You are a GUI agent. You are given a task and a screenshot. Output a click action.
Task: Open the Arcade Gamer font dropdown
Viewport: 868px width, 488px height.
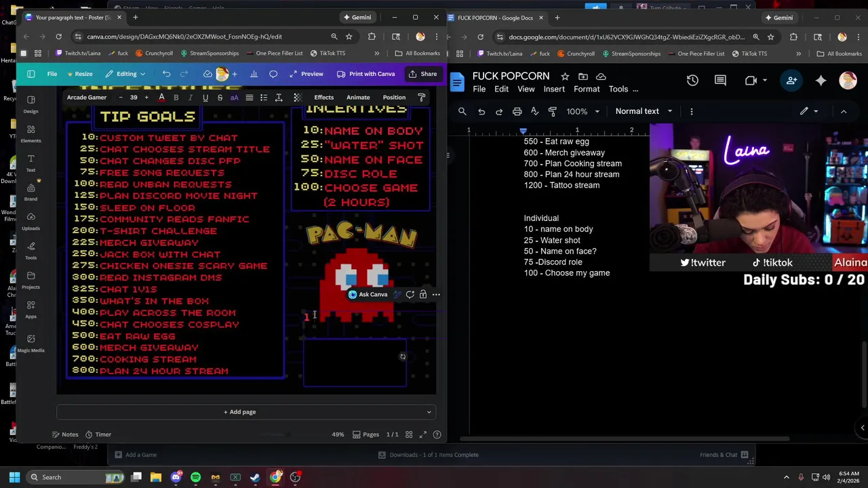click(87, 98)
